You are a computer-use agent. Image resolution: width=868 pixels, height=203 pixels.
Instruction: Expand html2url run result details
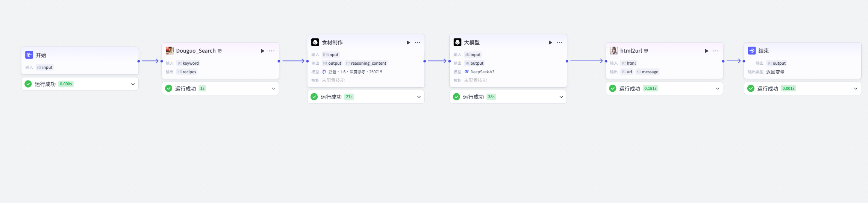pyautogui.click(x=717, y=89)
